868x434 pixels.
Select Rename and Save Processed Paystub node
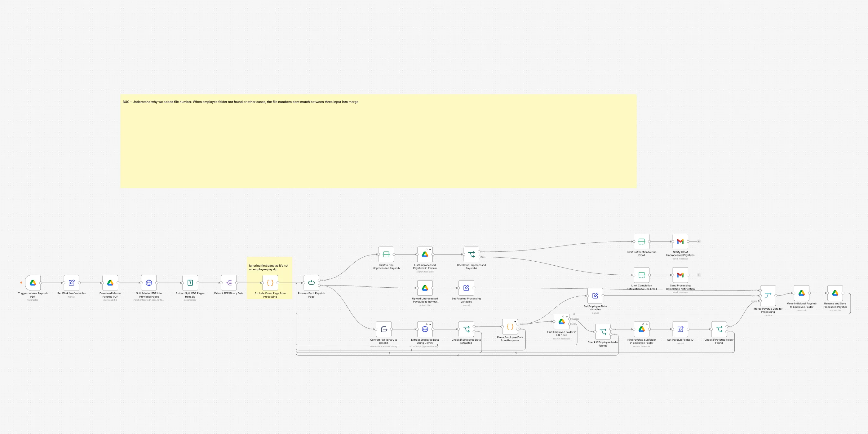(835, 293)
